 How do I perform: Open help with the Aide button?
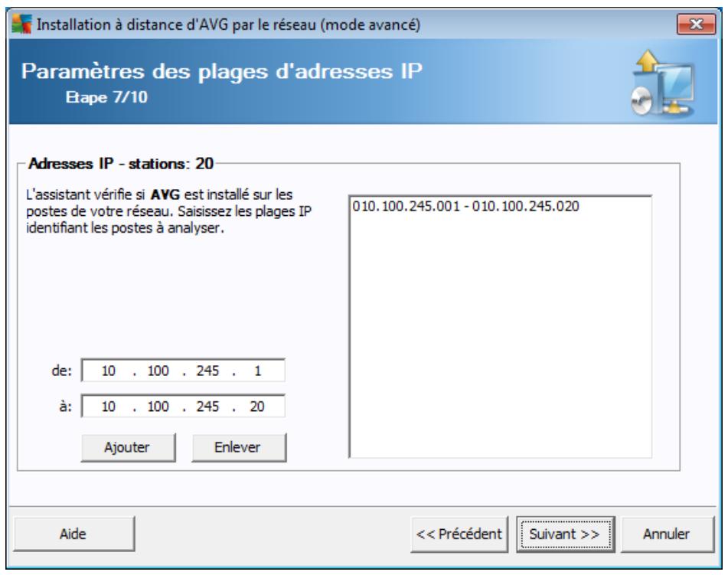click(73, 534)
